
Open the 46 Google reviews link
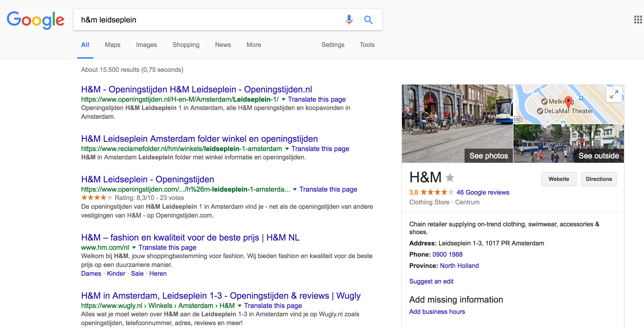click(483, 192)
